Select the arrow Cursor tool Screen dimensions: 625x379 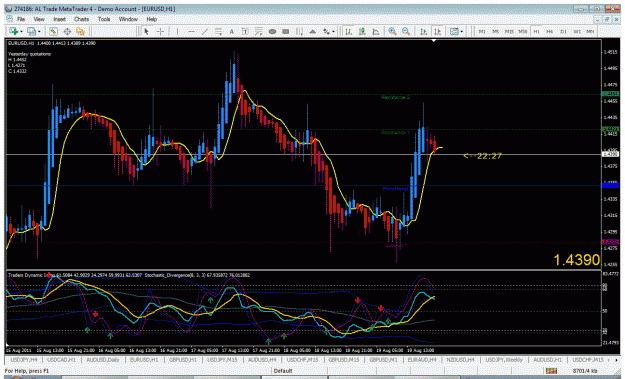click(146, 31)
